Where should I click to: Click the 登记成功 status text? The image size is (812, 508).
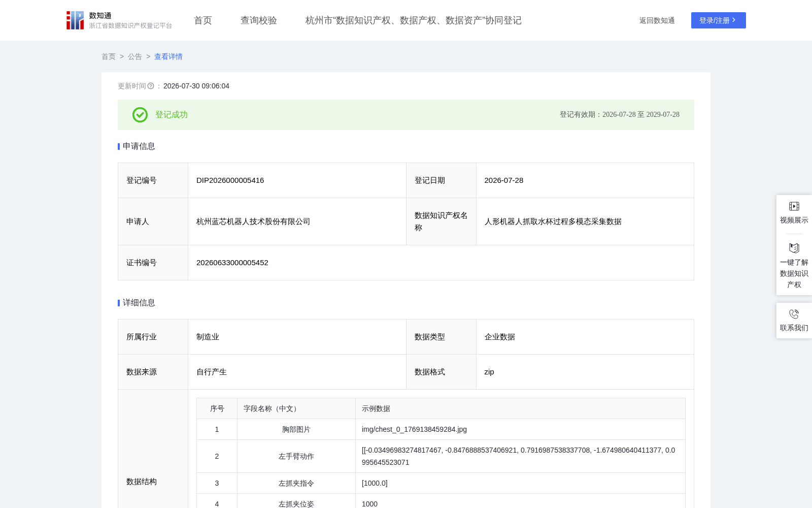click(x=172, y=115)
